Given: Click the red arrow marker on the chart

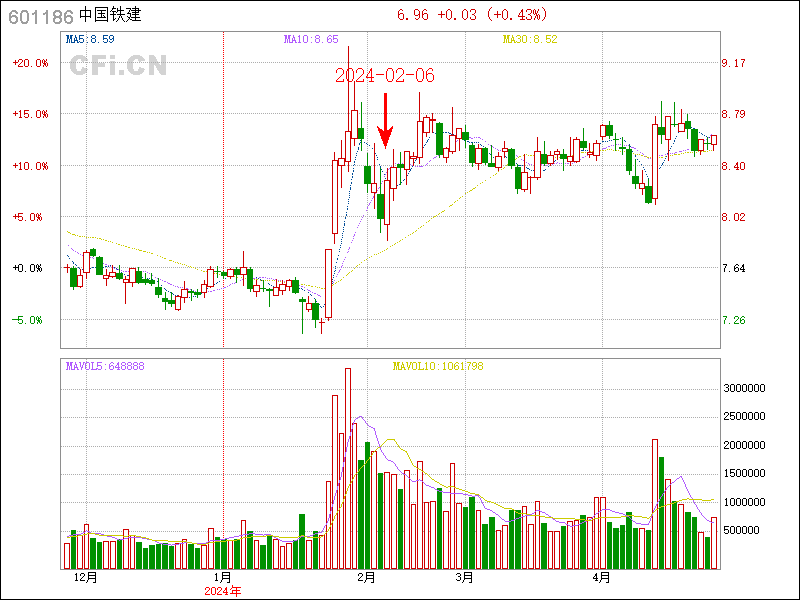Looking at the screenshot, I should pyautogui.click(x=385, y=122).
